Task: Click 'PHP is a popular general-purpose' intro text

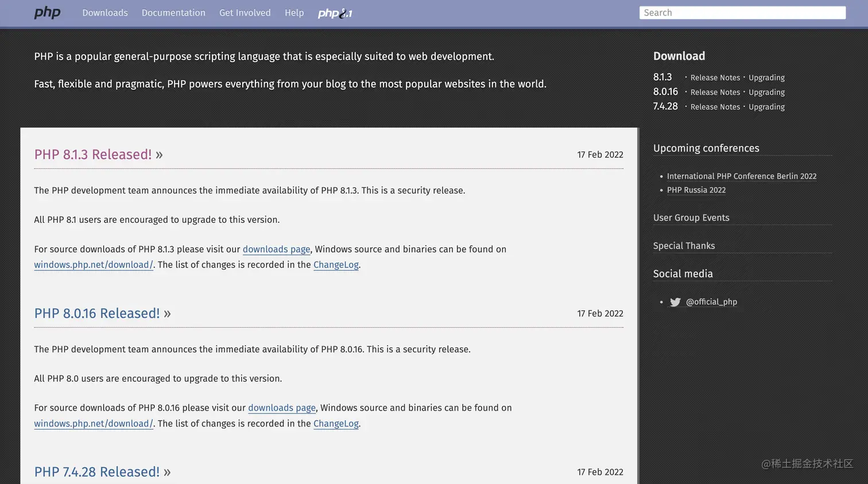Action: click(x=264, y=56)
